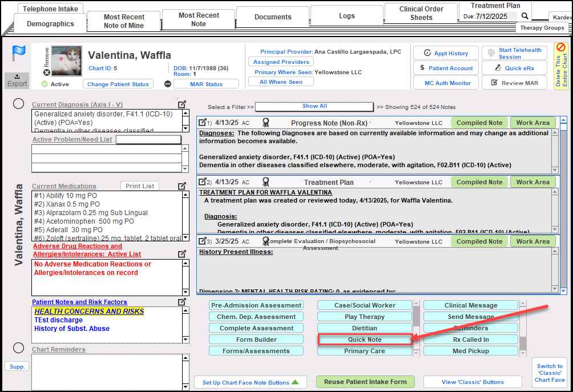The width and height of the screenshot is (573, 392).
Task: Select radio button beside Chart Reminders
Action: pos(18,348)
